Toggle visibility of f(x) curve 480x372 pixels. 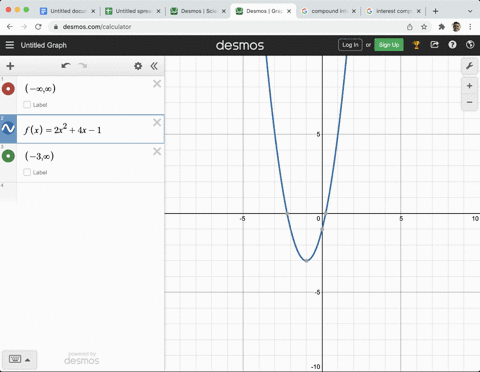click(8, 128)
